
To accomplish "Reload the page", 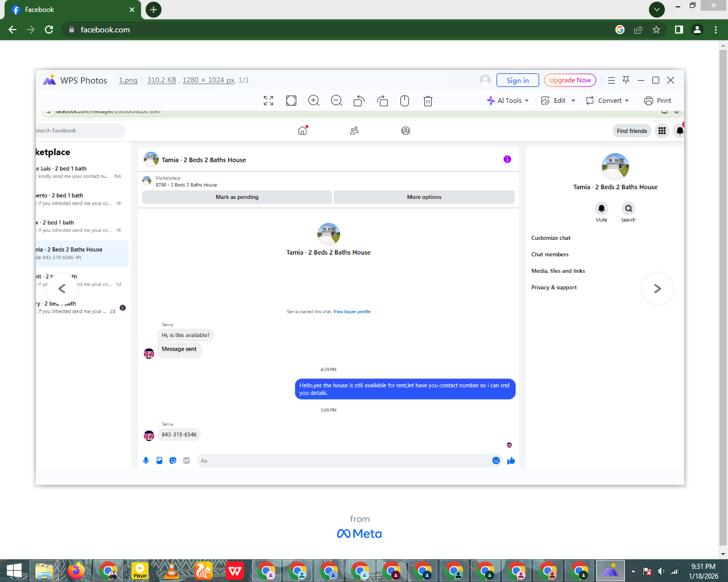I will click(x=49, y=30).
